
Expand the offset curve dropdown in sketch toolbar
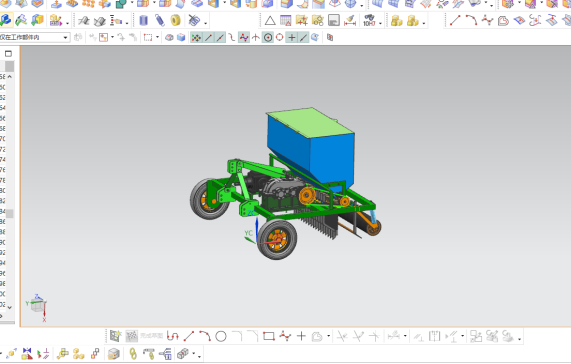pyautogui.click(x=328, y=336)
